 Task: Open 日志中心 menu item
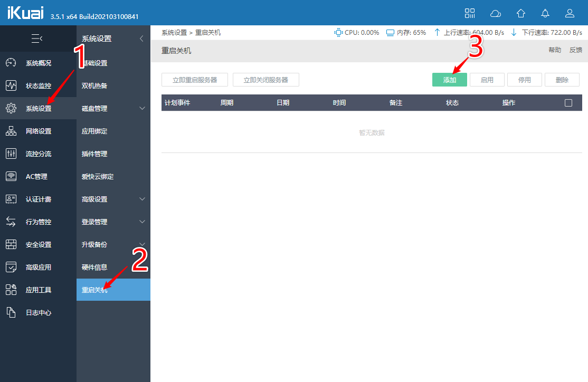coord(38,313)
